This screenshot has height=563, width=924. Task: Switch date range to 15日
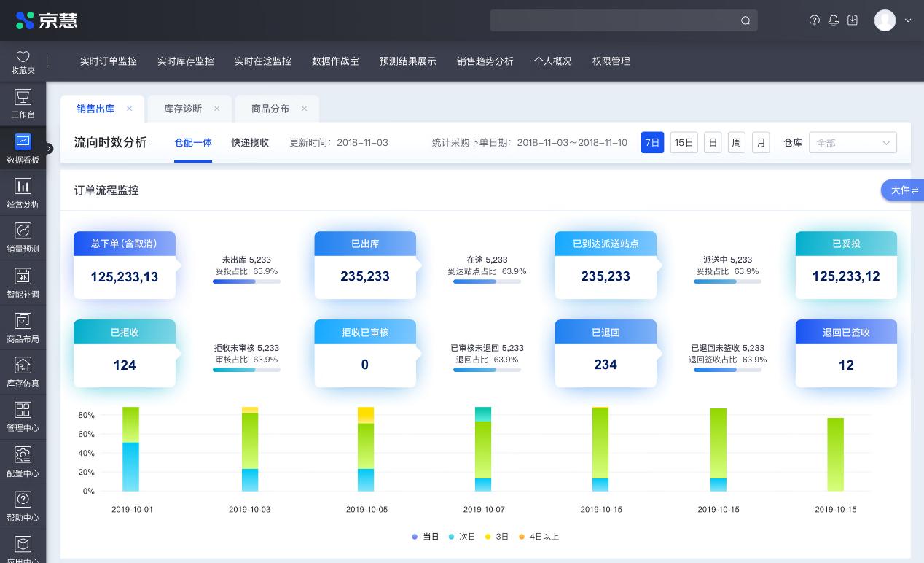pyautogui.click(x=684, y=143)
